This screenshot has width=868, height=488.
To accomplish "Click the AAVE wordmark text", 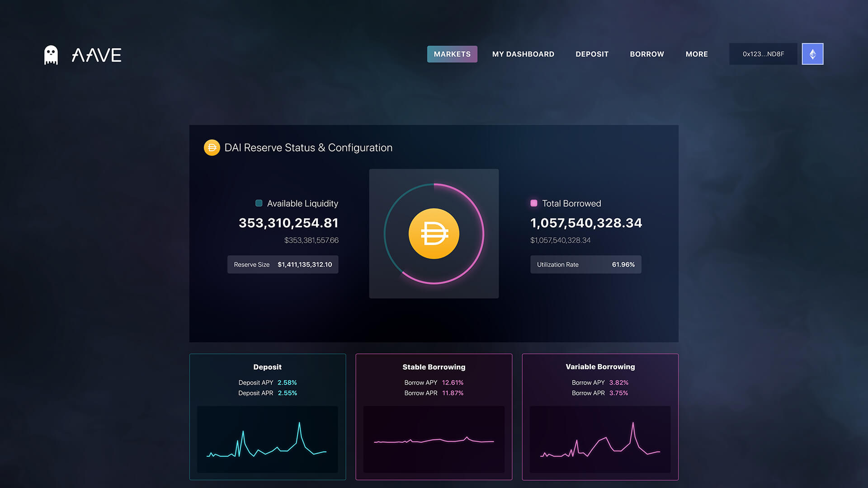I will (x=97, y=55).
